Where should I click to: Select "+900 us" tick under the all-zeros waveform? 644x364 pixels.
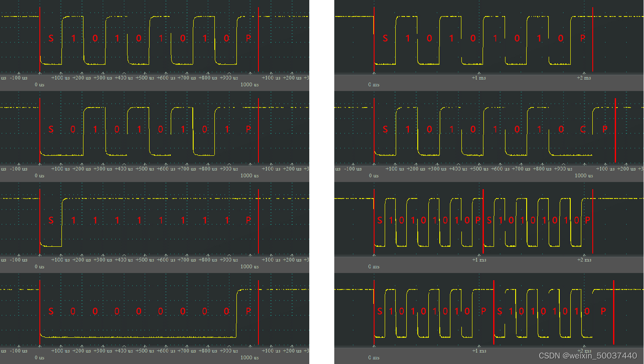tap(229, 351)
